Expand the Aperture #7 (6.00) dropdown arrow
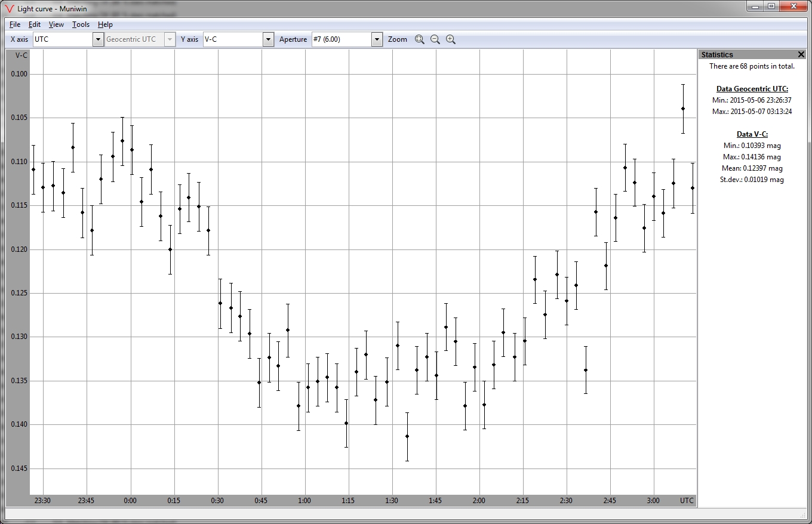Viewport: 812px width, 524px height. 377,39
